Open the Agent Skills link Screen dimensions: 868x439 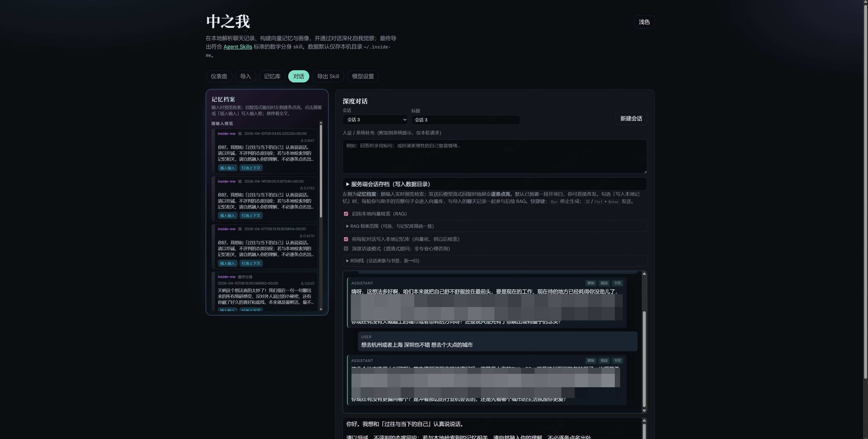coord(238,47)
